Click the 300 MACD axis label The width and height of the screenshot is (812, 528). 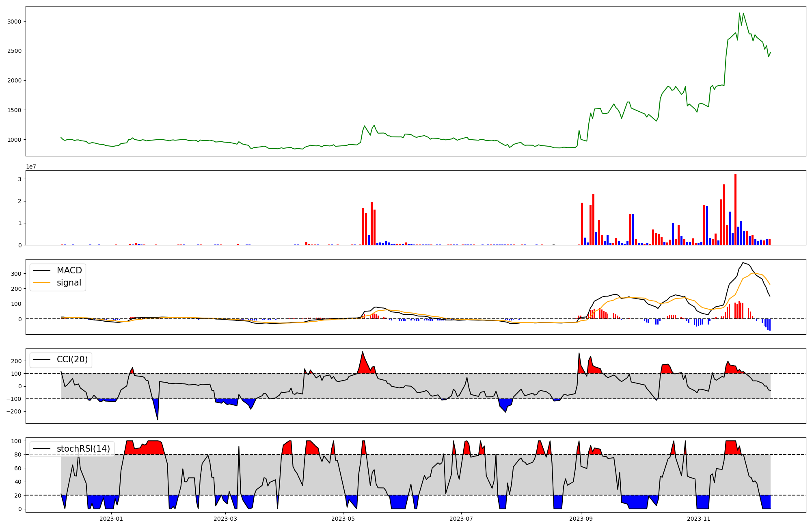[x=17, y=274]
